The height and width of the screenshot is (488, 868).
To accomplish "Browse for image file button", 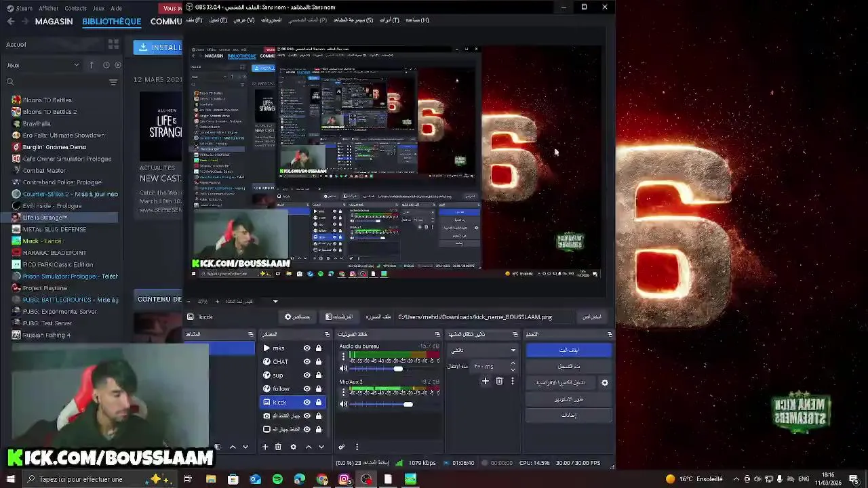I will pos(591,317).
